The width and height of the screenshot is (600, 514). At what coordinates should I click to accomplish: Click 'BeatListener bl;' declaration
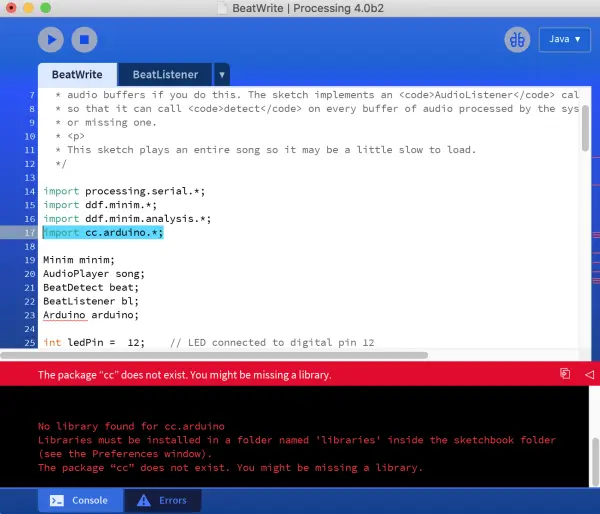pos(91,301)
